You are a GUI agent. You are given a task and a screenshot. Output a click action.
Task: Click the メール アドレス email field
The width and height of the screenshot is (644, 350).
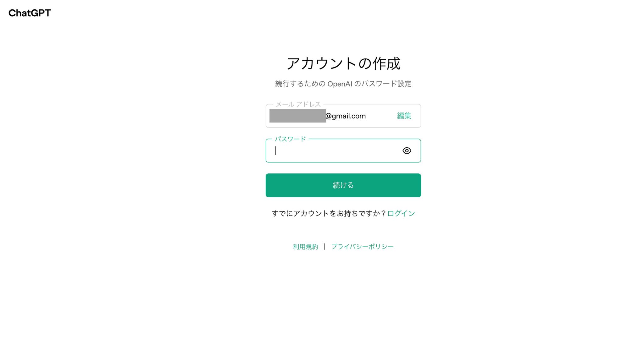pos(343,116)
